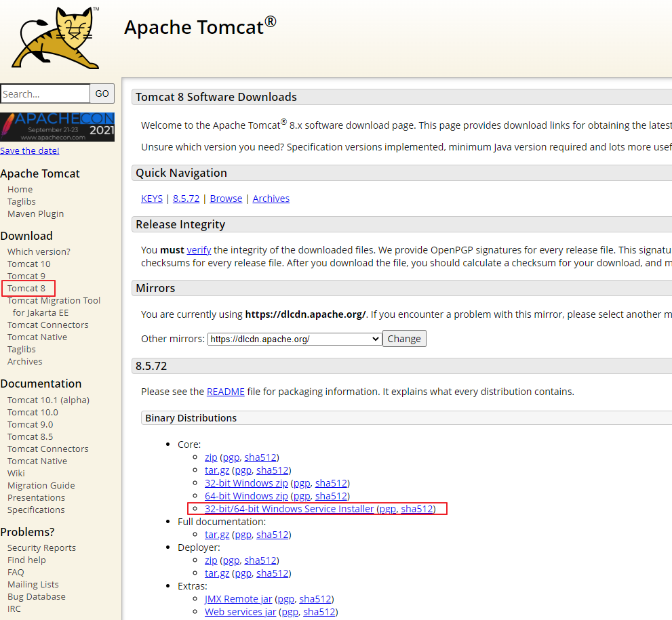
Task: Open the Presentations link
Action: point(36,497)
